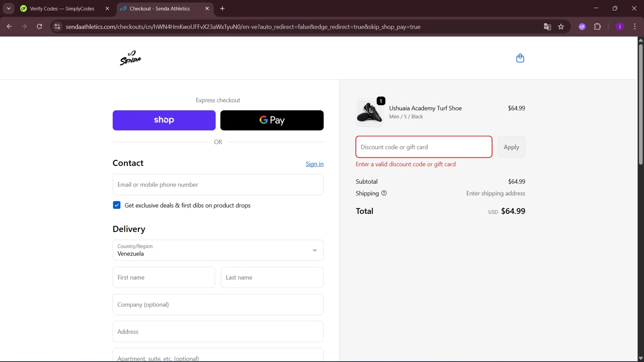This screenshot has width=644, height=362.
Task: Click the Company (optional) field
Action: pyautogui.click(x=218, y=305)
